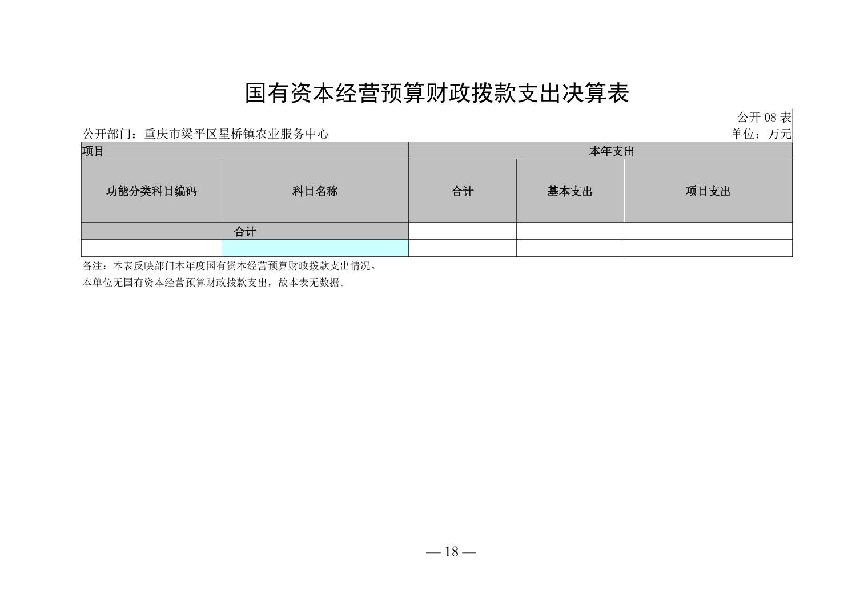Click the page number — 18 —
868x613 pixels.
(x=451, y=551)
